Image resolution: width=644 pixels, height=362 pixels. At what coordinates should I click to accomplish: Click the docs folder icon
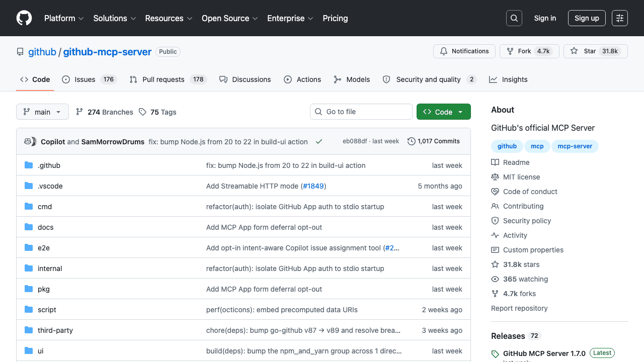29,227
